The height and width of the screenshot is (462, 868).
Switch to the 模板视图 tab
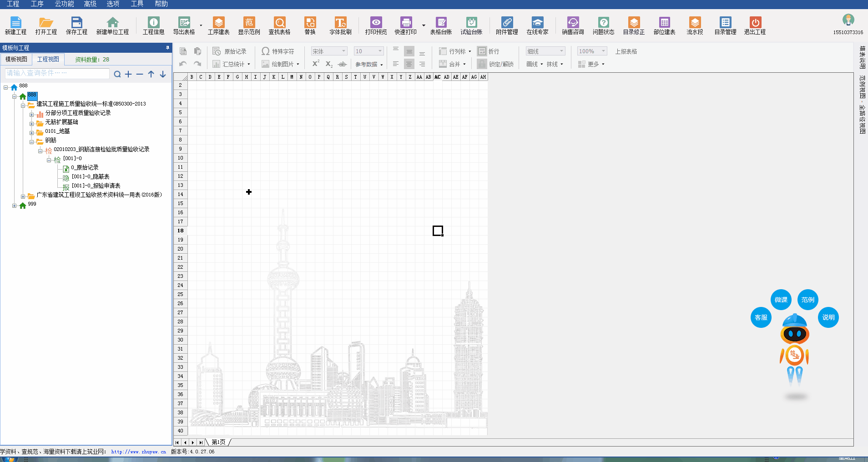[x=16, y=59]
